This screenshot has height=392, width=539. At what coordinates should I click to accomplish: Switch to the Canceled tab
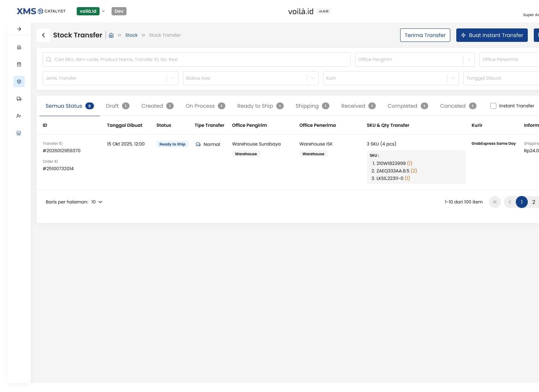458,106
